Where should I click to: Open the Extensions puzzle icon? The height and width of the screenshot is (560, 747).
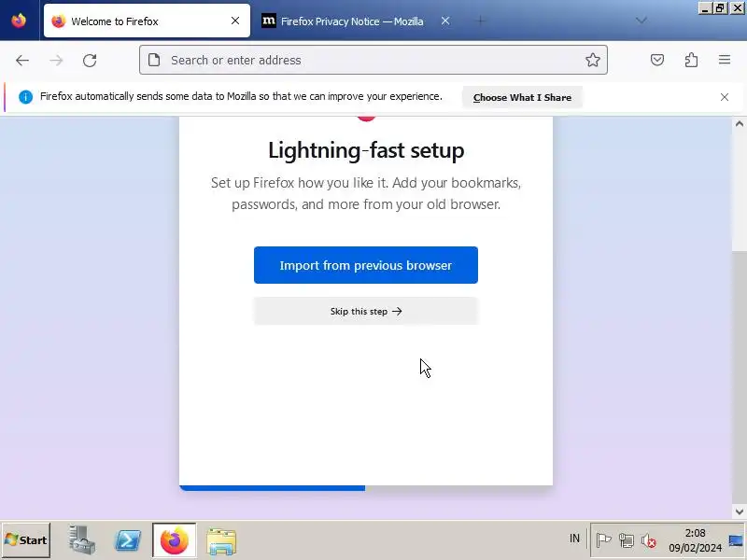691,60
